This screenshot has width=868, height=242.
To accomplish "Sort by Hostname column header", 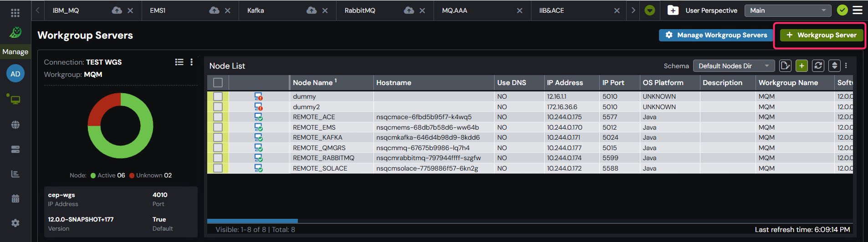I will (434, 82).
